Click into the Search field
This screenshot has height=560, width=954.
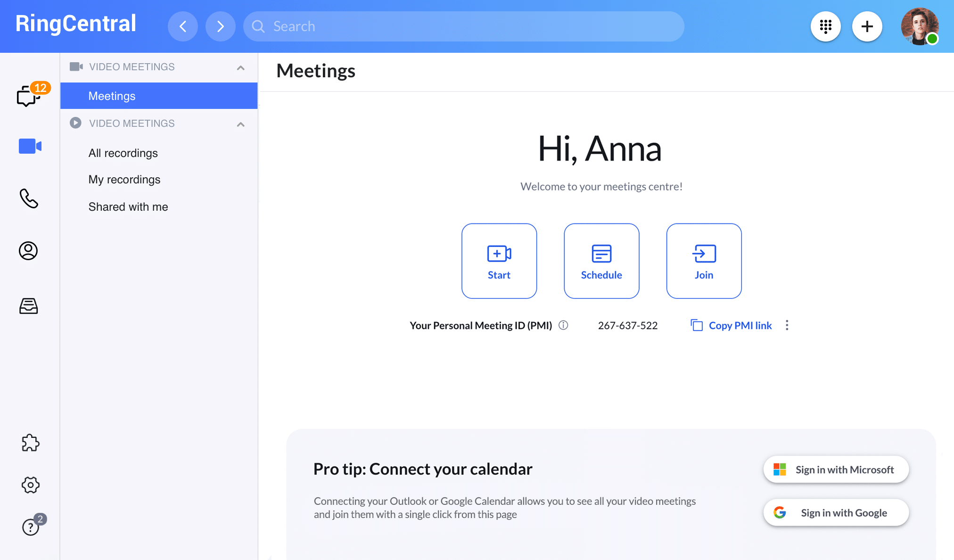(464, 26)
